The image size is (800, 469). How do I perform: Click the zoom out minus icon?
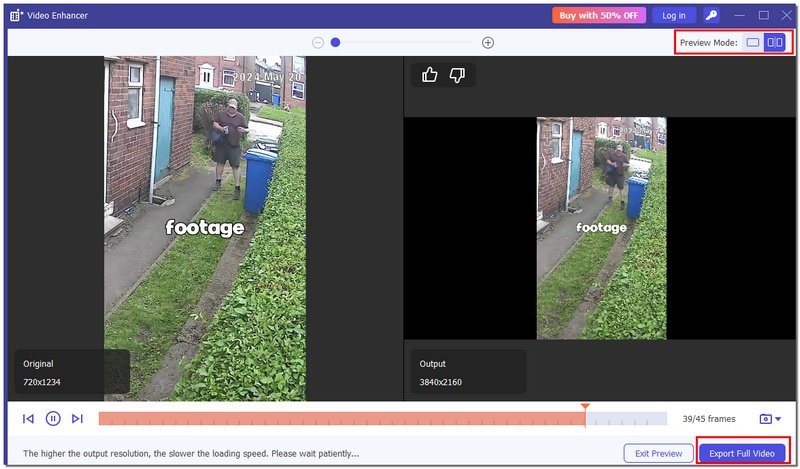(318, 43)
